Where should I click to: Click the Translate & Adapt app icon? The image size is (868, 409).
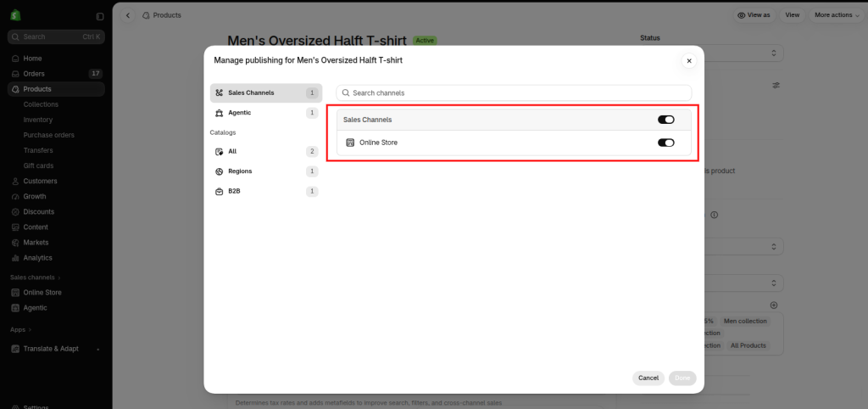click(15, 349)
